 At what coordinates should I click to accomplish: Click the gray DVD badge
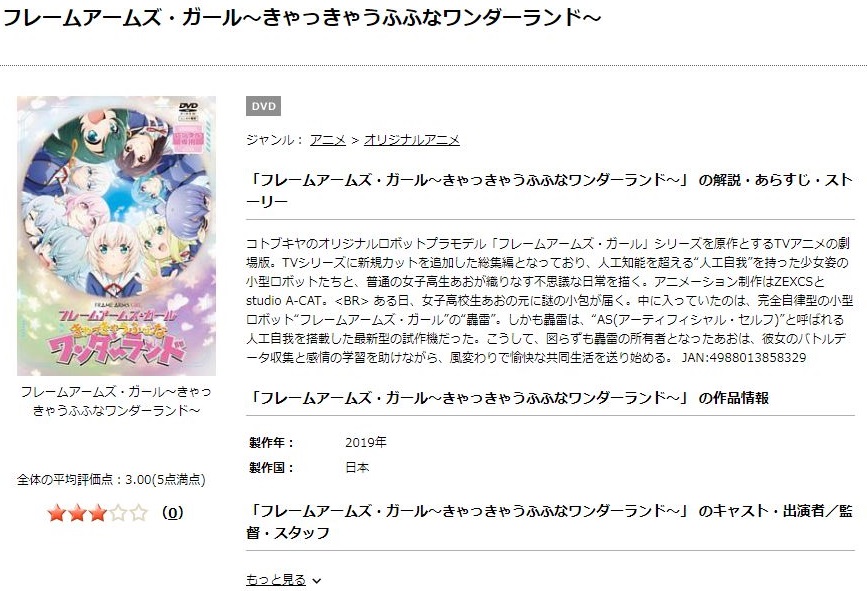[263, 106]
